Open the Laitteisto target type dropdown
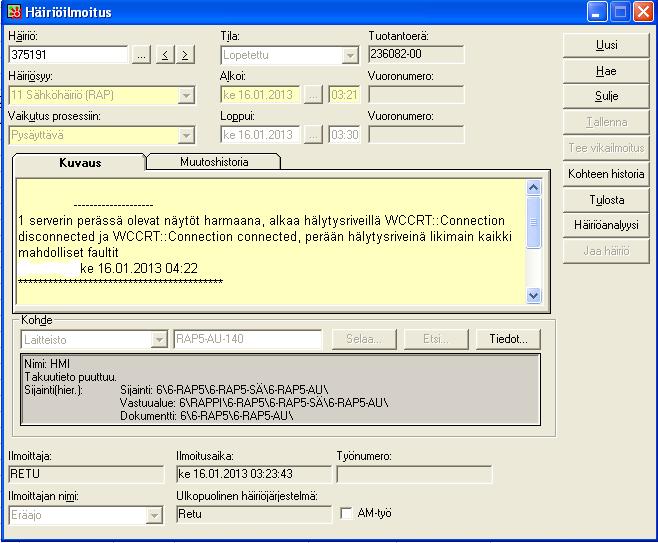Image resolution: width=658 pixels, height=543 pixels. (159, 339)
